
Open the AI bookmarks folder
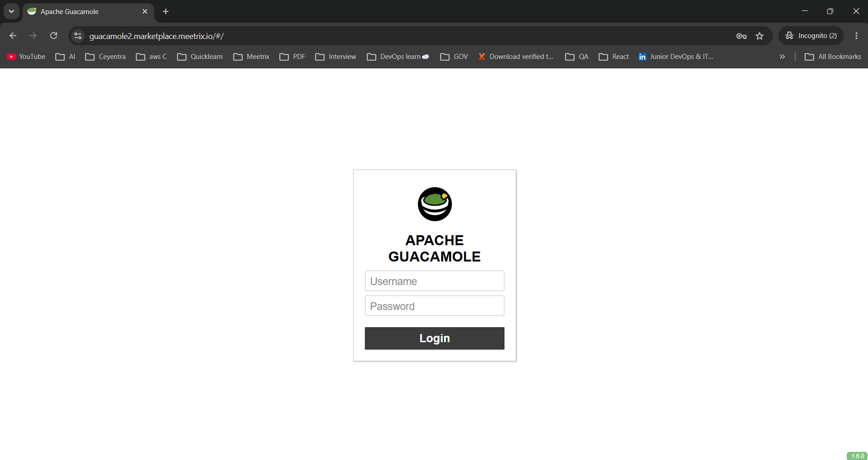(x=65, y=57)
